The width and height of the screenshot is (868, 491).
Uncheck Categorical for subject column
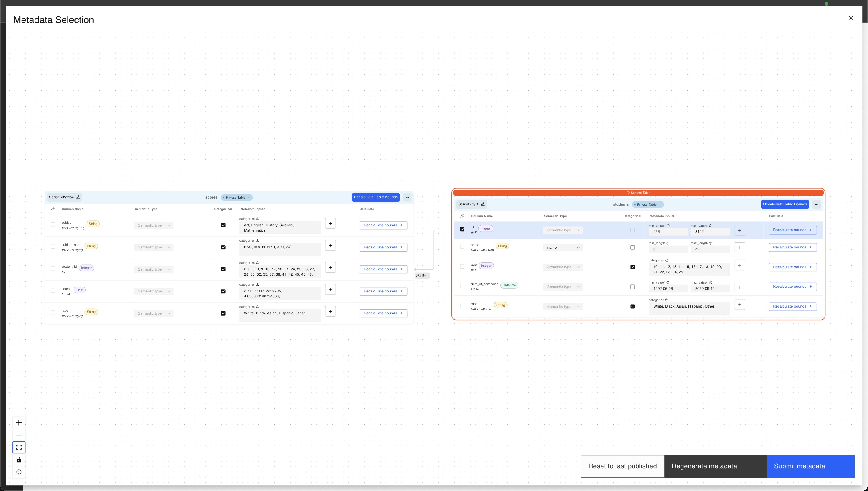click(223, 225)
